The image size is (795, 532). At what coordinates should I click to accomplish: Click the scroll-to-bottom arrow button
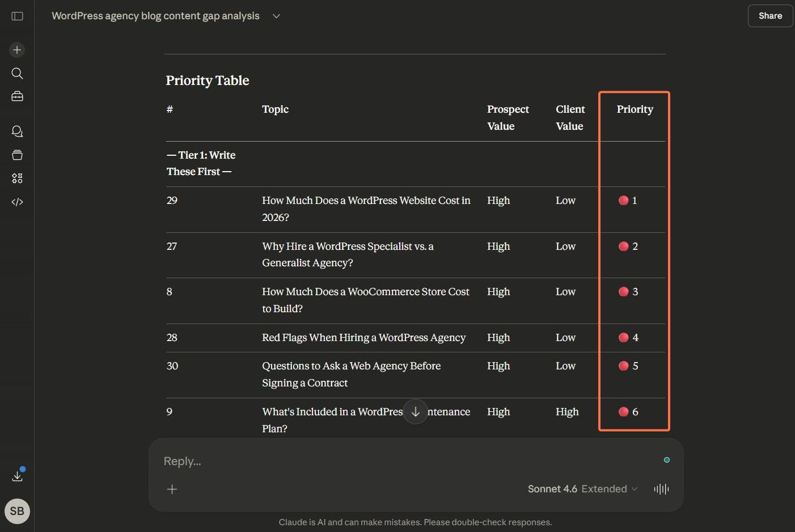pos(415,412)
